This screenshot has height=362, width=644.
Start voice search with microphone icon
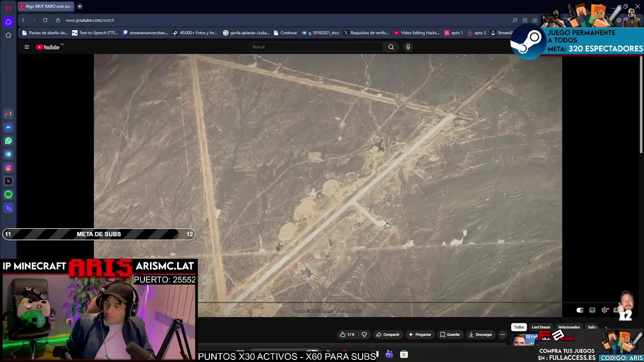408,47
